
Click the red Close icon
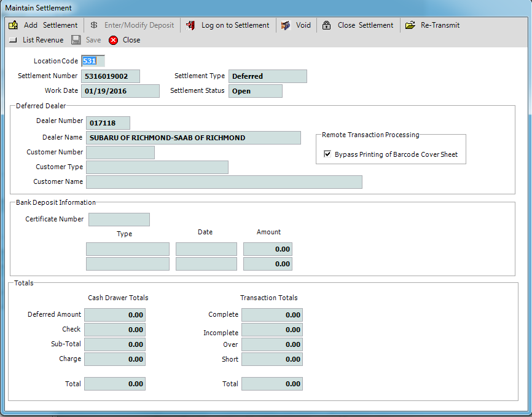click(113, 39)
